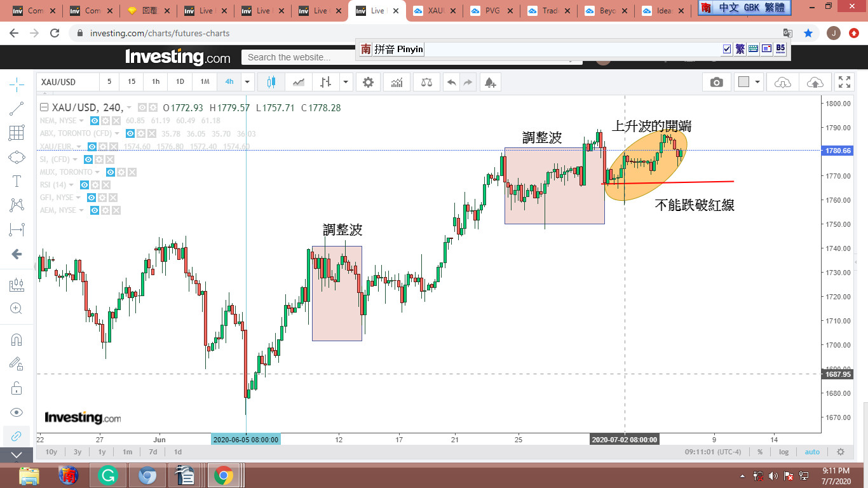Select the 3y date range

click(x=78, y=452)
